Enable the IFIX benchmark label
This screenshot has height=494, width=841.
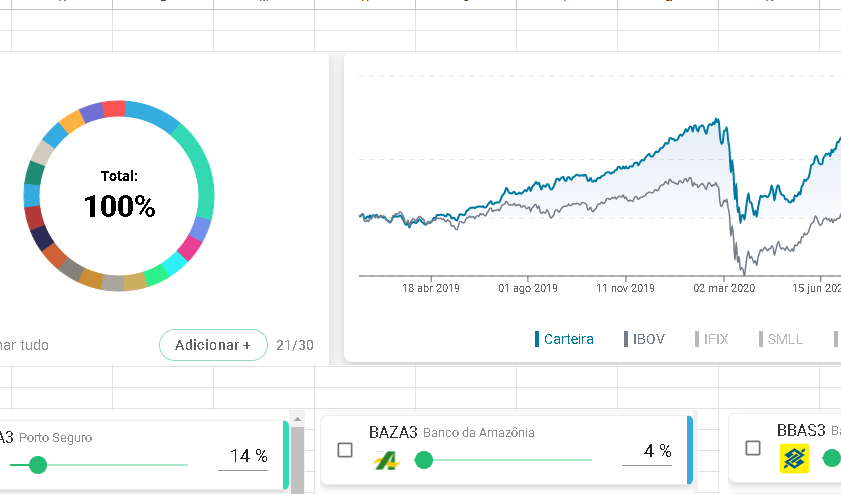pyautogui.click(x=716, y=339)
